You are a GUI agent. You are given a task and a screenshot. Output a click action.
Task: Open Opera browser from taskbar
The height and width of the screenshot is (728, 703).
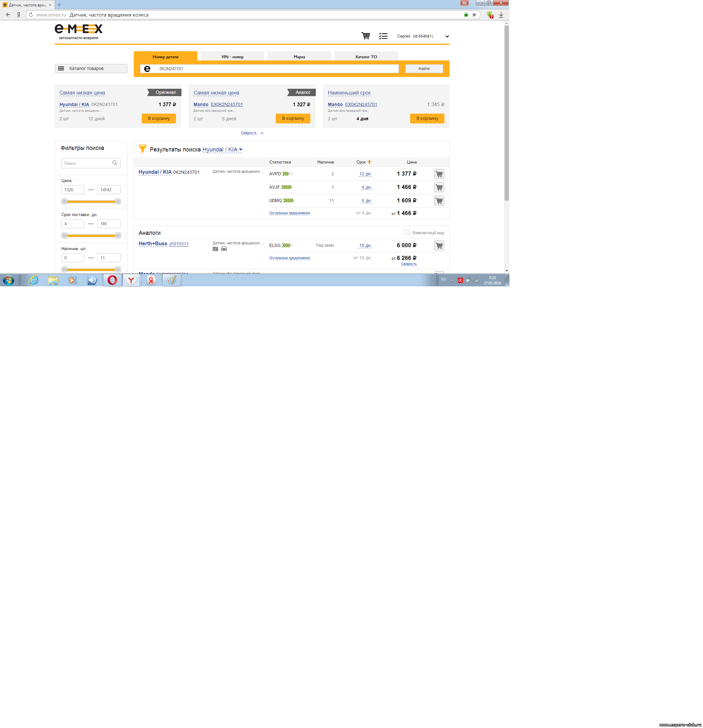click(x=112, y=280)
